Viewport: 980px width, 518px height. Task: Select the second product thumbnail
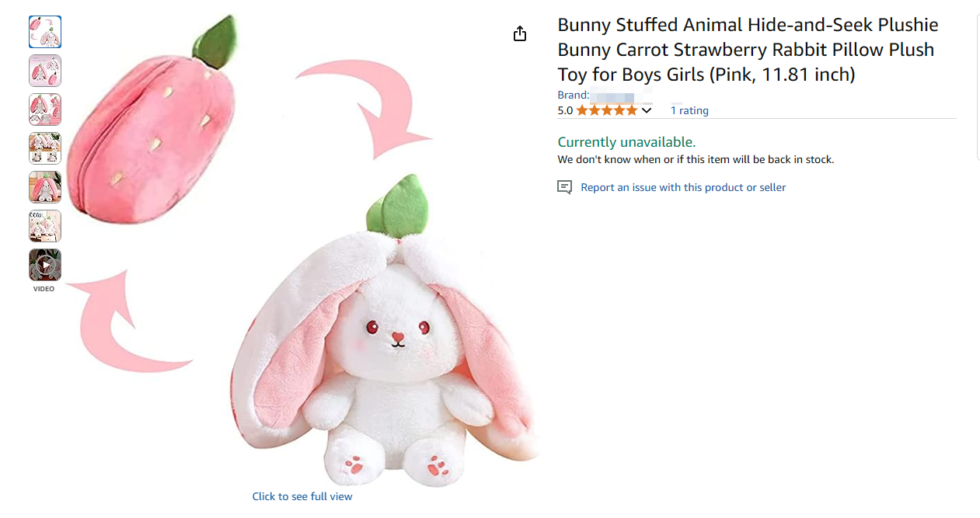[45, 71]
